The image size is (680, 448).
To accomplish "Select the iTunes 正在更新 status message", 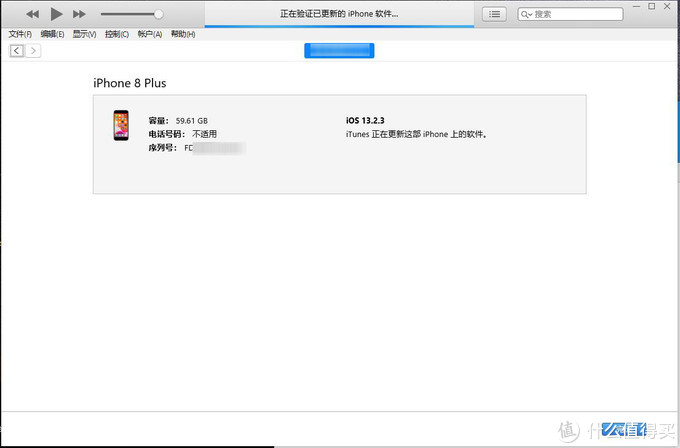I will click(x=416, y=134).
